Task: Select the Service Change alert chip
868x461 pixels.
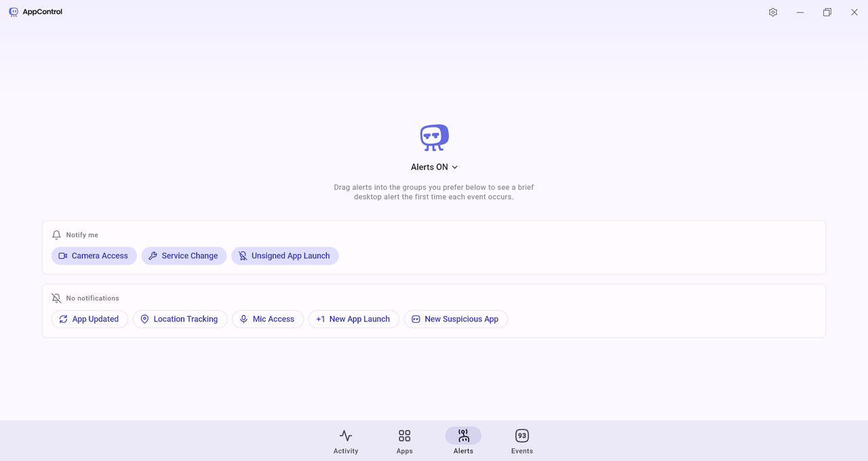Action: tap(184, 256)
